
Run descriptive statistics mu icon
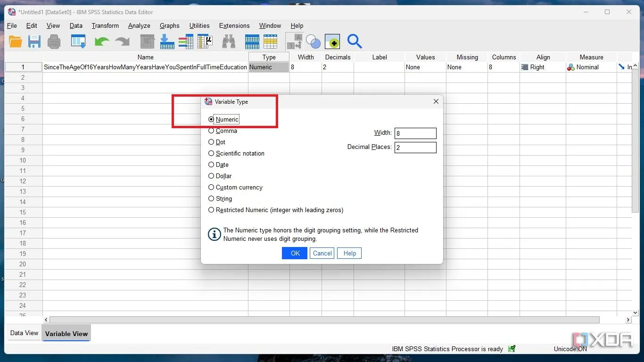coord(205,41)
